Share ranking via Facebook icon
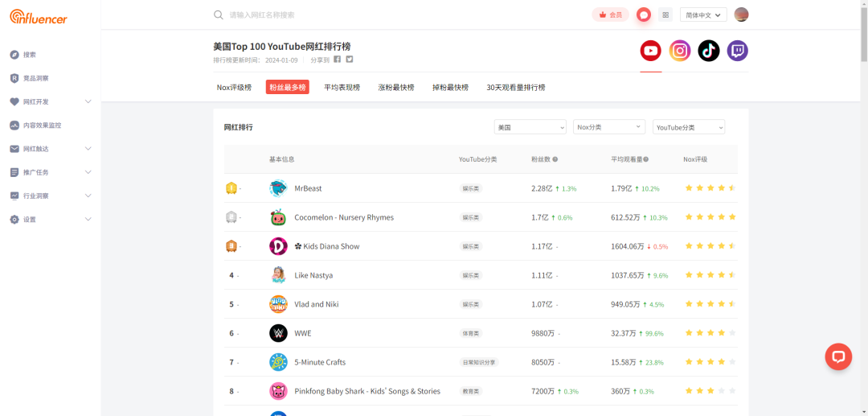Image resolution: width=868 pixels, height=416 pixels. point(338,60)
